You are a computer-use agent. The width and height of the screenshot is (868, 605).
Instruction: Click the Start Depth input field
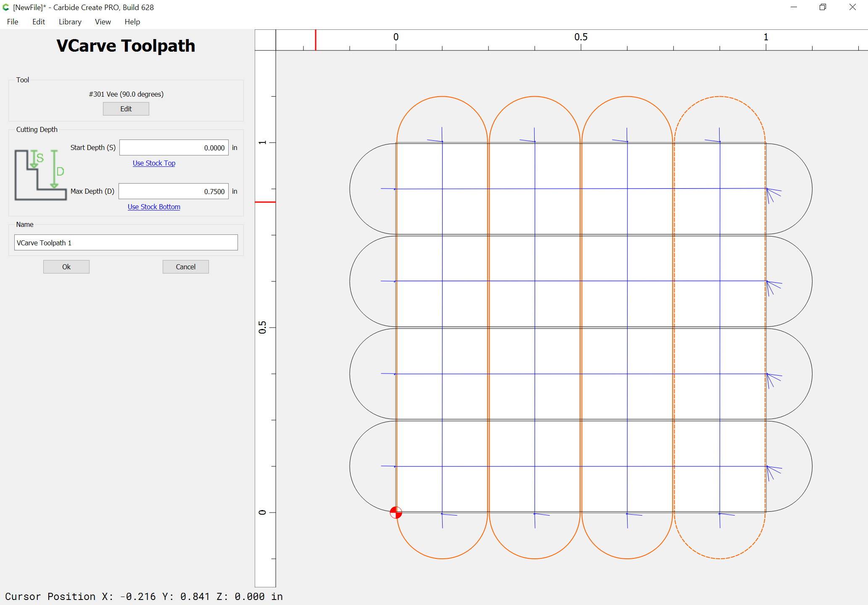point(174,147)
